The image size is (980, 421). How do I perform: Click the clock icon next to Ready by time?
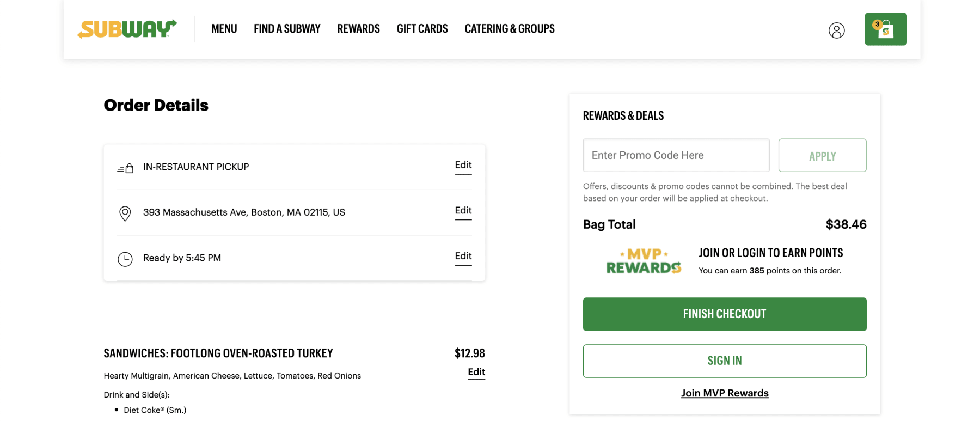coord(125,259)
